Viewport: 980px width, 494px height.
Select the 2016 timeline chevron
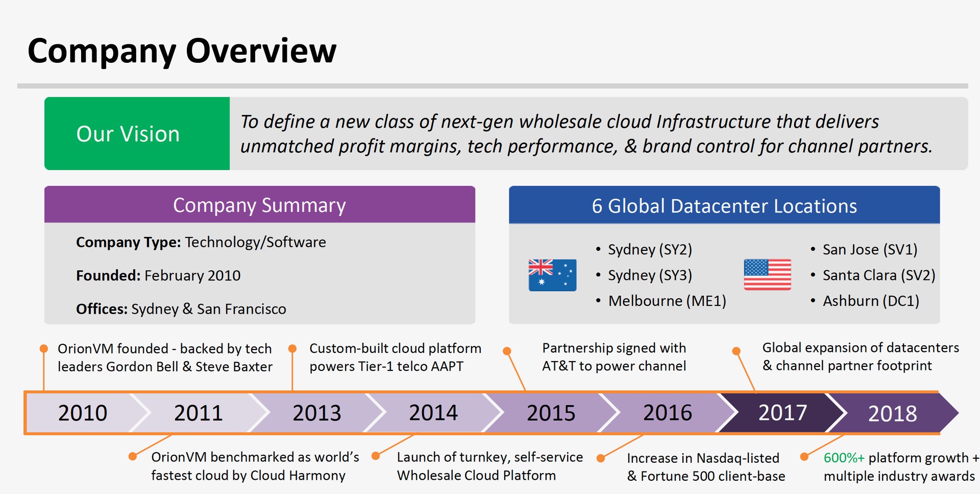(667, 413)
